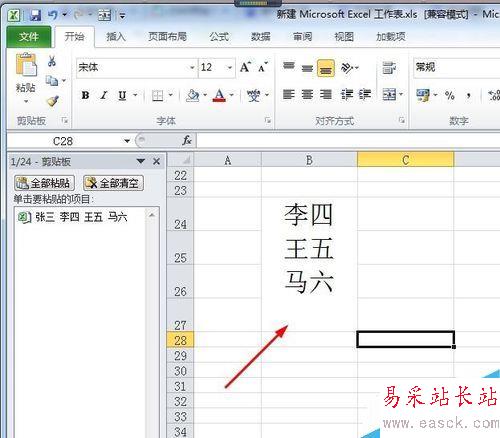Toggle Bold formatting
The height and width of the screenshot is (438, 500).
tap(85, 95)
